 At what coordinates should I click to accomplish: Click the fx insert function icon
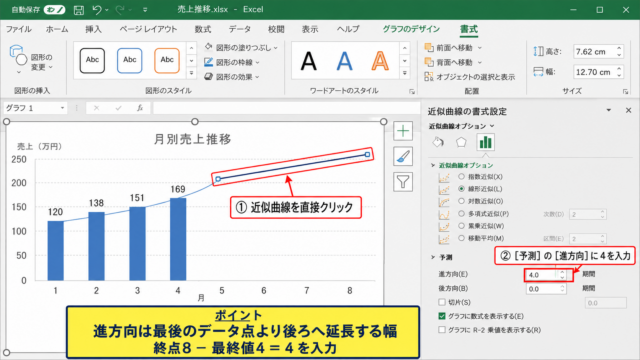(140, 108)
